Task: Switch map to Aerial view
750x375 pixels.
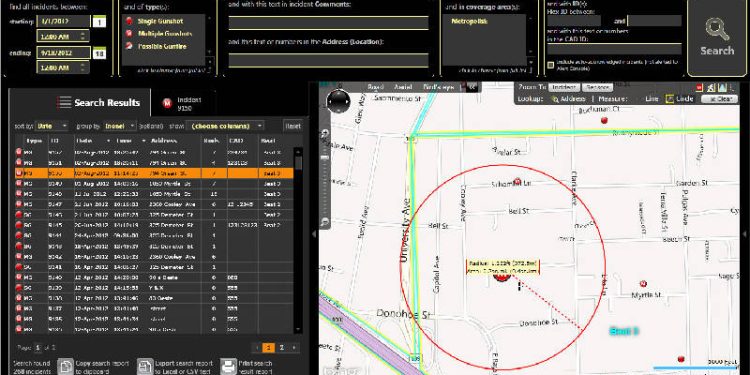Action: 403,87
